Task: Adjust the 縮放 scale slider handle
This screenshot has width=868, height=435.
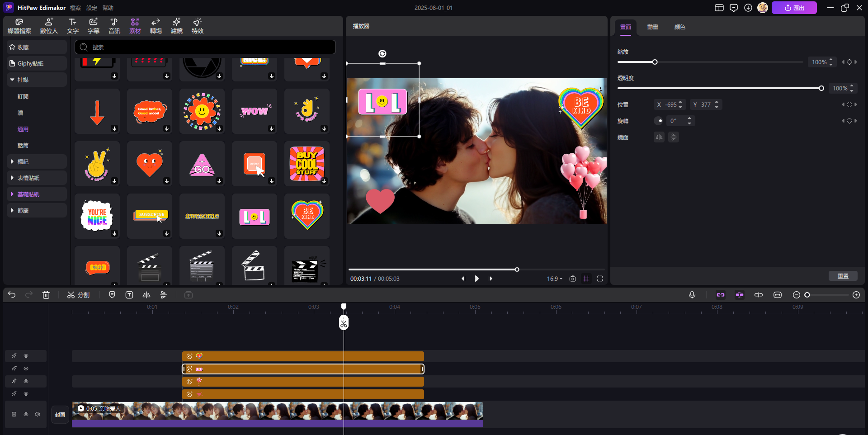Action: click(655, 62)
